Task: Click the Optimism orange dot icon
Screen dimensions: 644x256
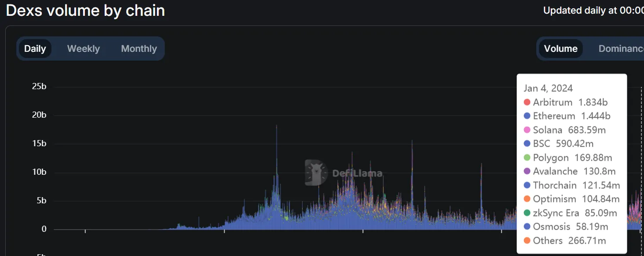Action: (x=526, y=199)
